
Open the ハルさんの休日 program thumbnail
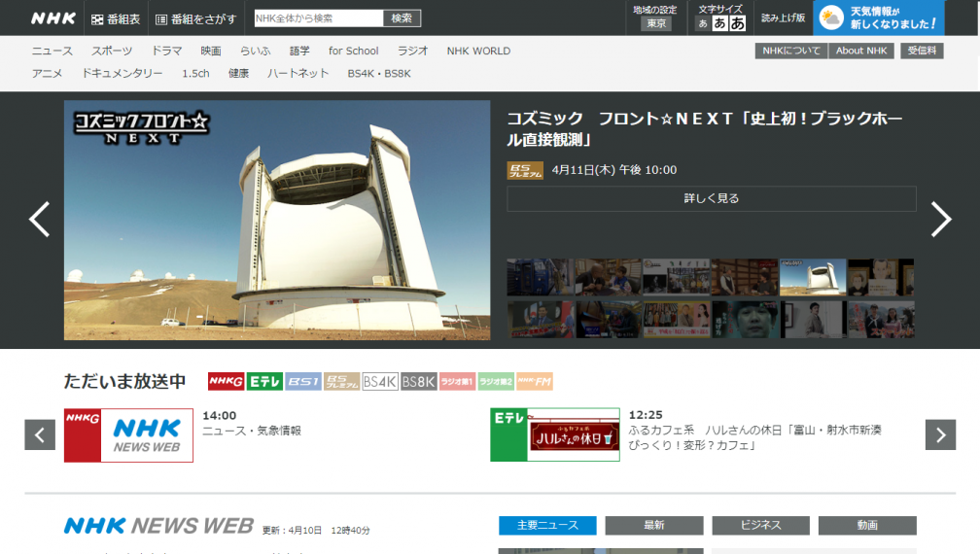tap(555, 435)
